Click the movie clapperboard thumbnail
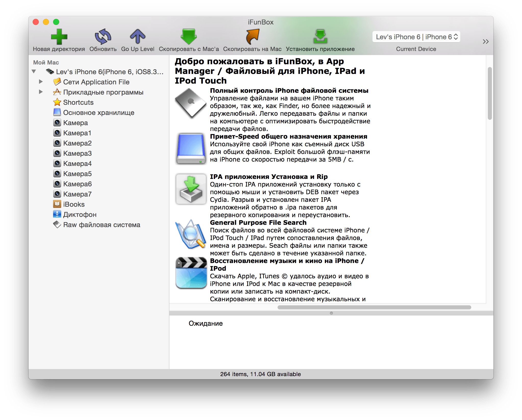Image resolution: width=522 pixels, height=420 pixels. click(191, 273)
